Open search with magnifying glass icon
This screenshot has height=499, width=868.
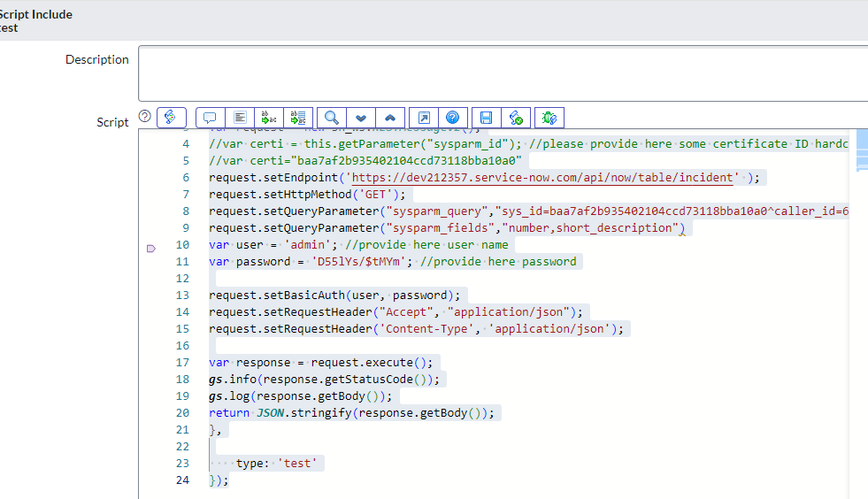coord(332,118)
